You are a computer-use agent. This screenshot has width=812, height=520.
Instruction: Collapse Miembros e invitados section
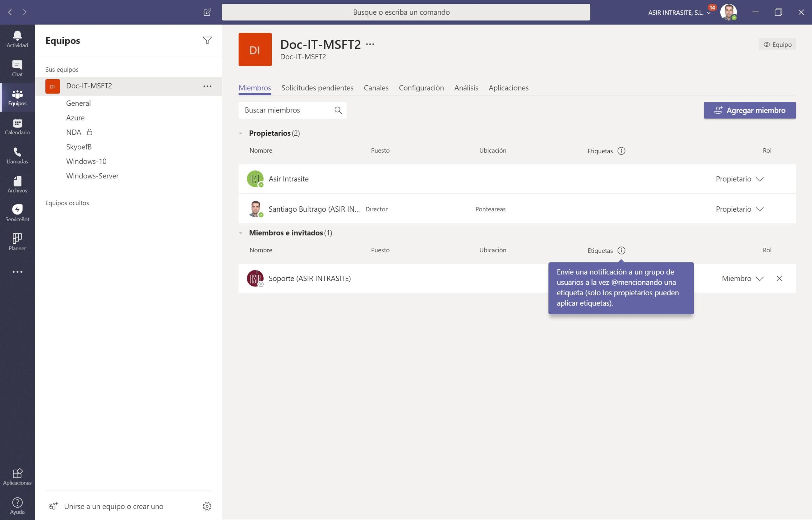click(241, 233)
